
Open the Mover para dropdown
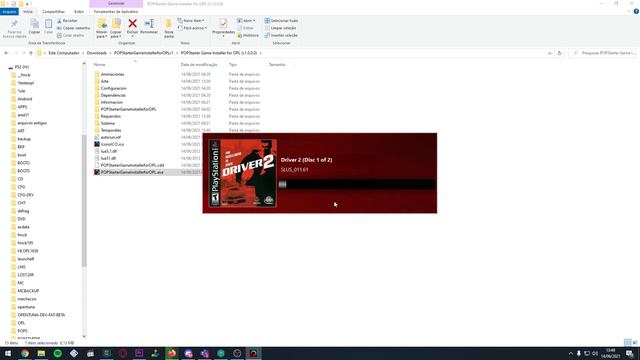coord(102,28)
